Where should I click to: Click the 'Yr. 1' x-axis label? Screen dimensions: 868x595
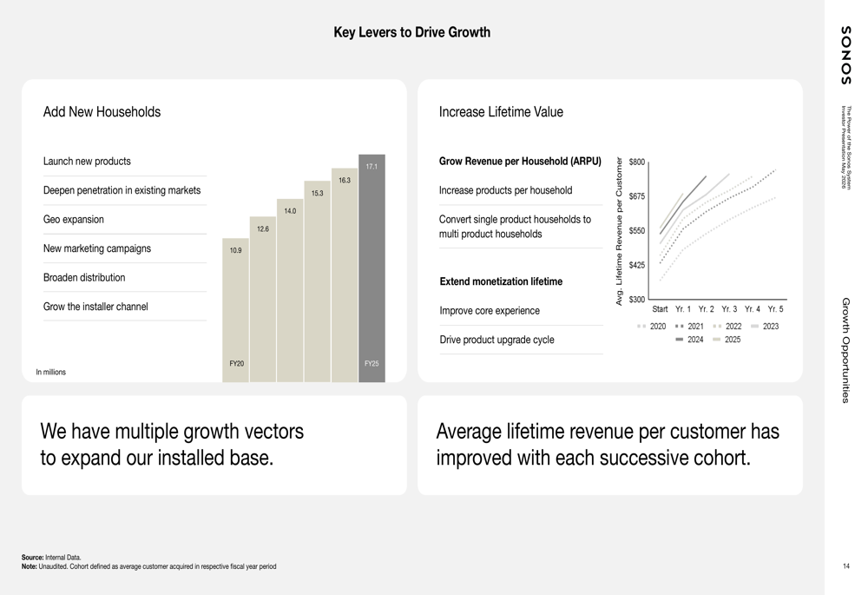click(683, 309)
